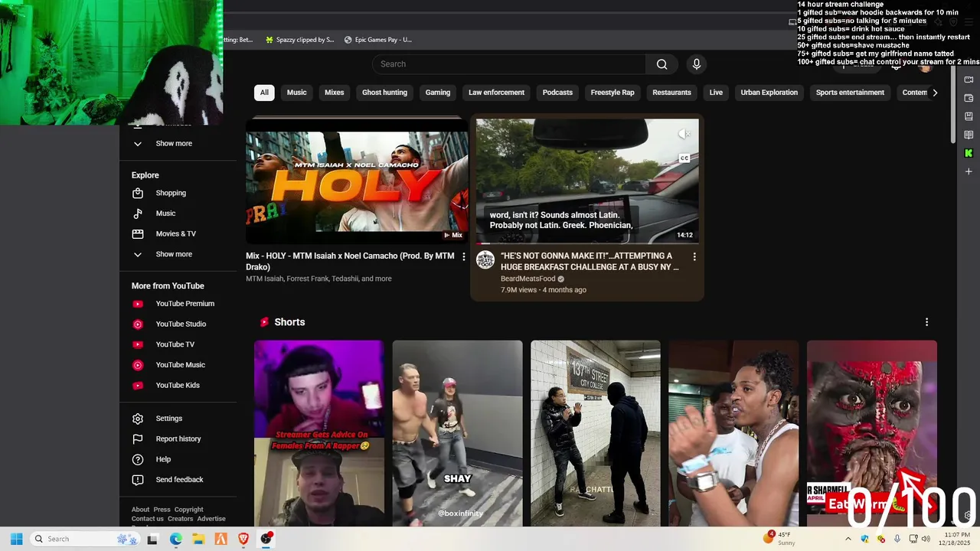Image resolution: width=980 pixels, height=551 pixels.
Task: Open the Spazzy clipped bookmark
Action: pos(300,40)
